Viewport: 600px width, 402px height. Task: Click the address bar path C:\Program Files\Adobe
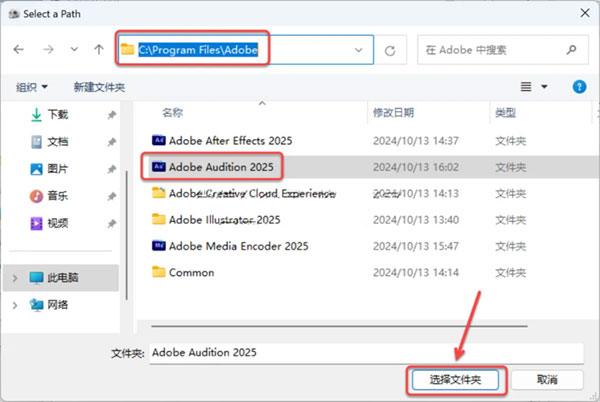(x=198, y=50)
